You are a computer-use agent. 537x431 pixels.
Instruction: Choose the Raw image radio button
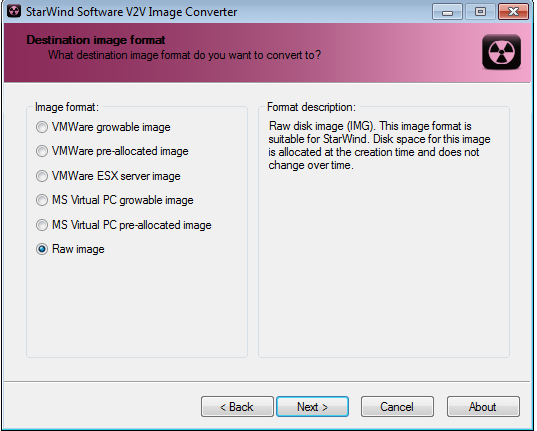pos(42,249)
